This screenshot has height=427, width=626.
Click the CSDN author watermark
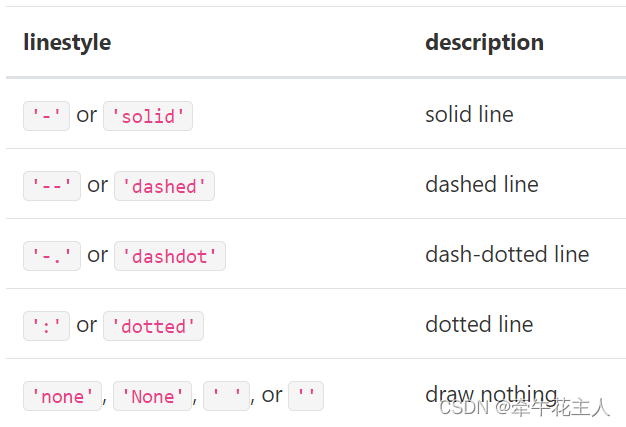pos(524,407)
